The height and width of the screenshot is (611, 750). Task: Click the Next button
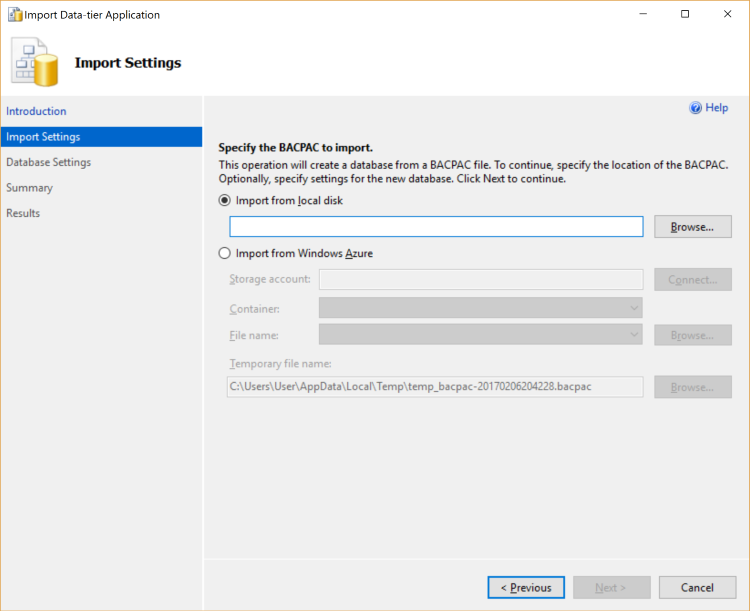tap(611, 588)
